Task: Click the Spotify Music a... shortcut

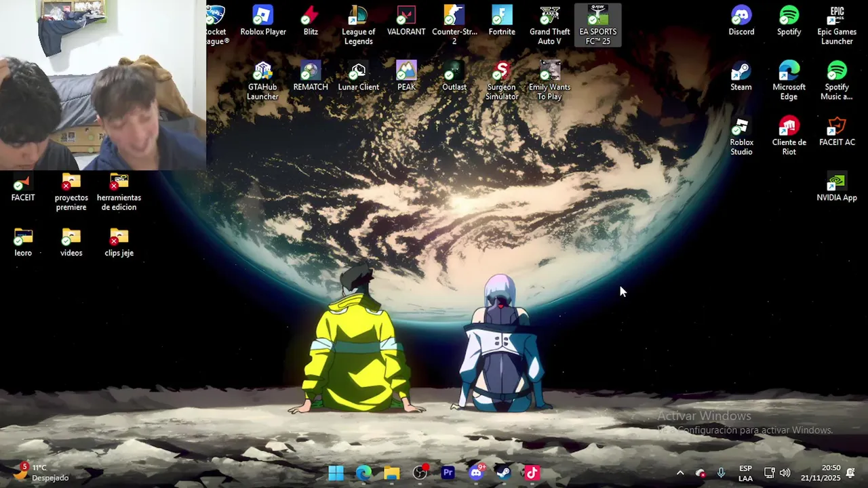Action: pyautogui.click(x=837, y=81)
